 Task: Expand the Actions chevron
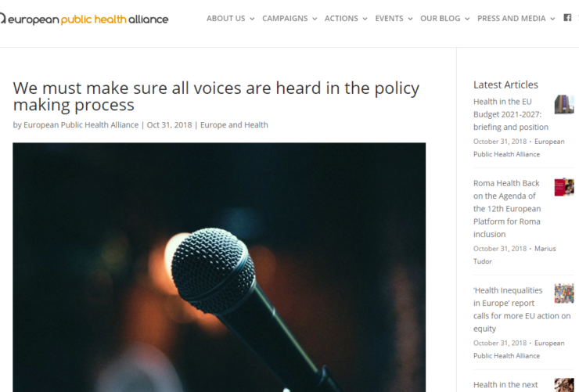click(x=365, y=19)
